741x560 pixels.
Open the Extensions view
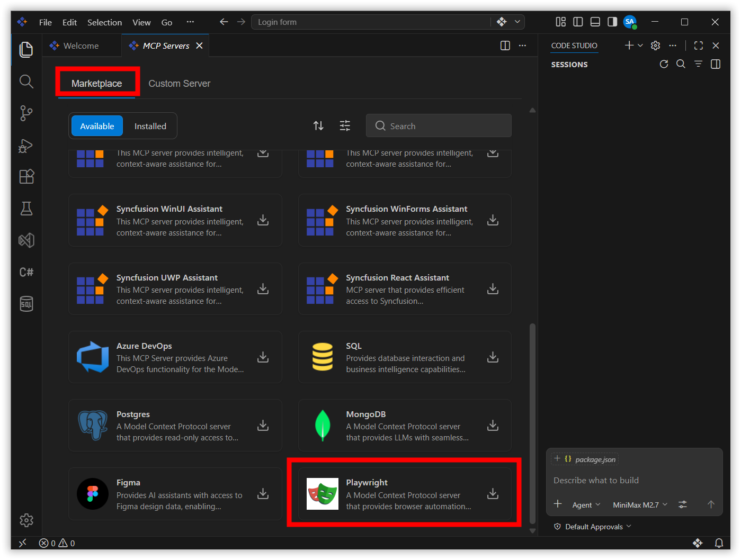point(26,176)
